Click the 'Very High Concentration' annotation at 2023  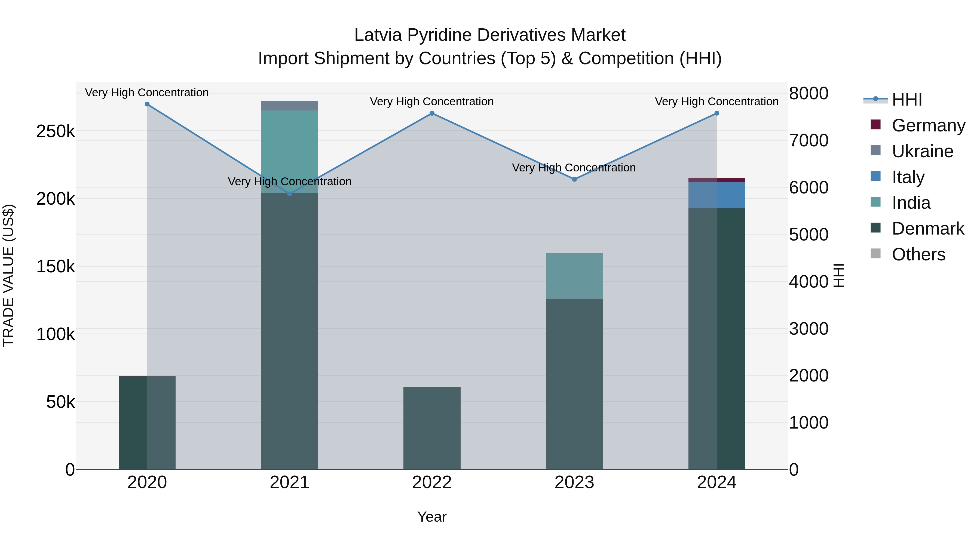574,168
